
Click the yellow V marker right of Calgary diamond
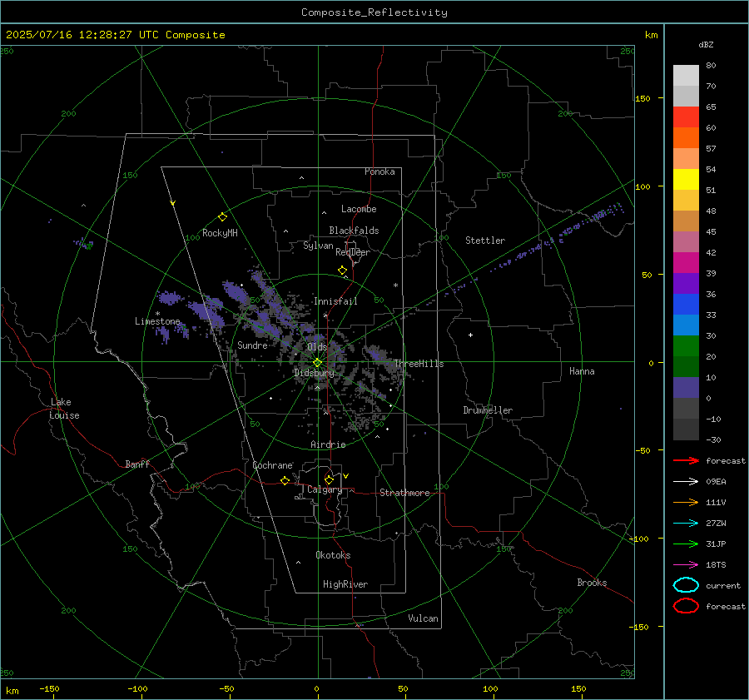[346, 476]
